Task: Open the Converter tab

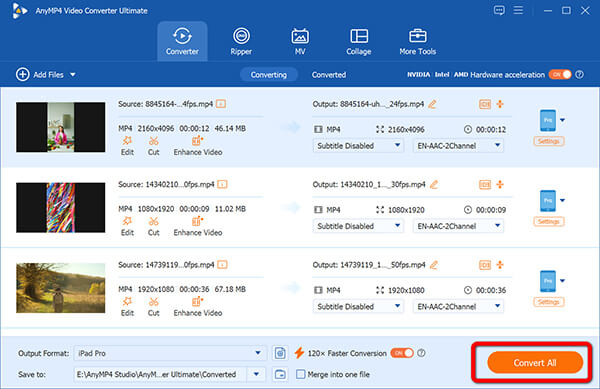Action: [x=182, y=41]
